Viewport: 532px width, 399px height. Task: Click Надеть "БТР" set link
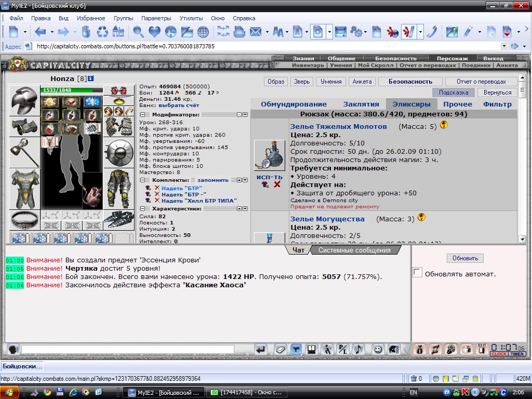(x=181, y=188)
